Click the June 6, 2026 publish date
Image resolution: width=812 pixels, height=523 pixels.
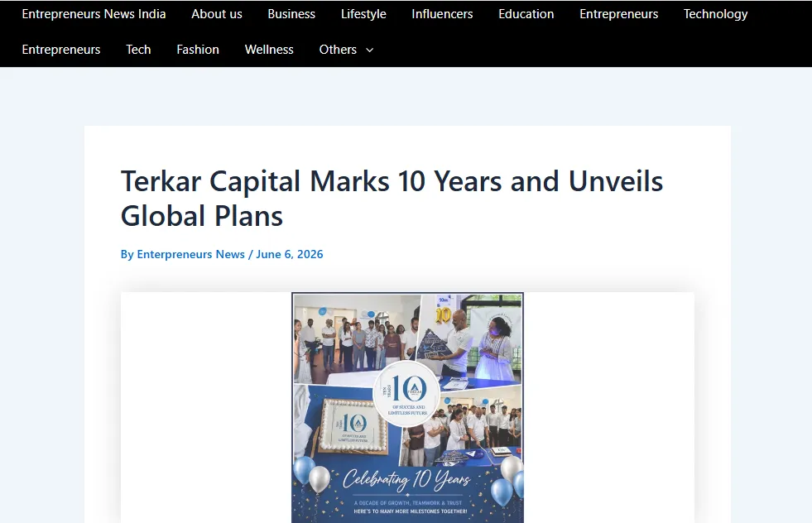pos(290,254)
